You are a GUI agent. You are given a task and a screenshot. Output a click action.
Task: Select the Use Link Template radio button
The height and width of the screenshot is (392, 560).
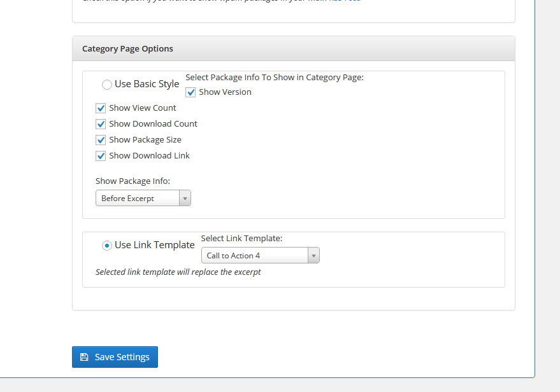[x=107, y=245]
